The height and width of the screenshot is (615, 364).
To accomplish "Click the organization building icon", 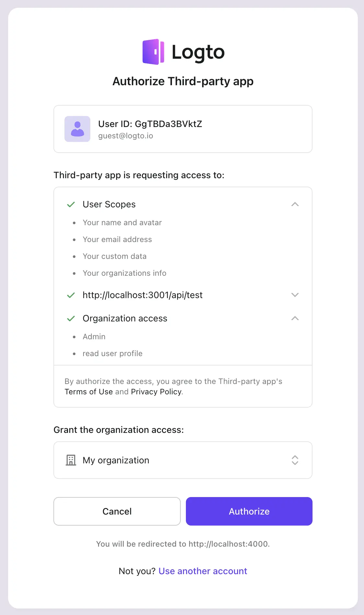I will click(71, 460).
